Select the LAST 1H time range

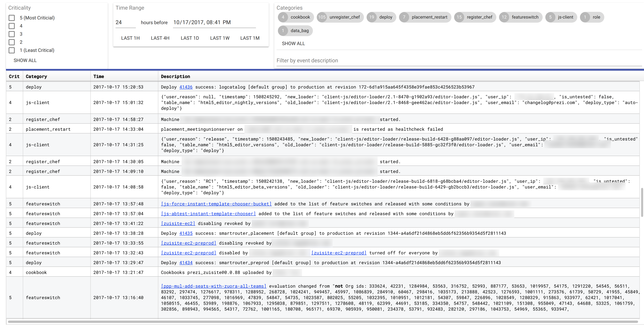tap(130, 38)
